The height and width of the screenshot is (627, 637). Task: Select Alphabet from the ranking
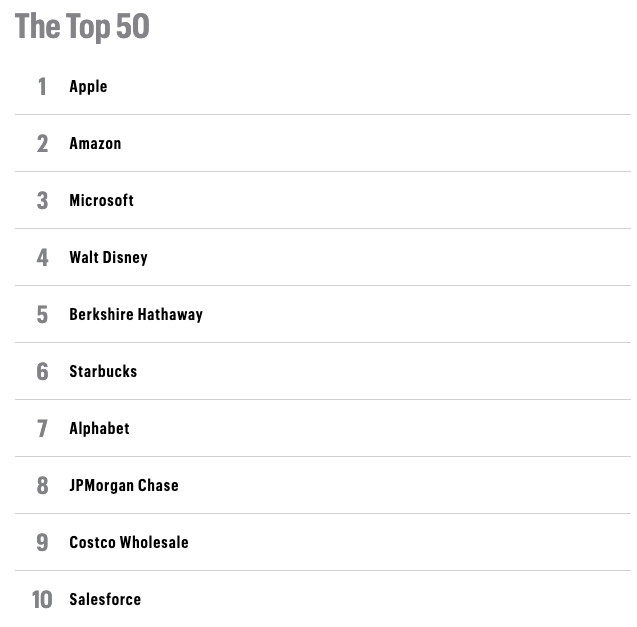99,428
